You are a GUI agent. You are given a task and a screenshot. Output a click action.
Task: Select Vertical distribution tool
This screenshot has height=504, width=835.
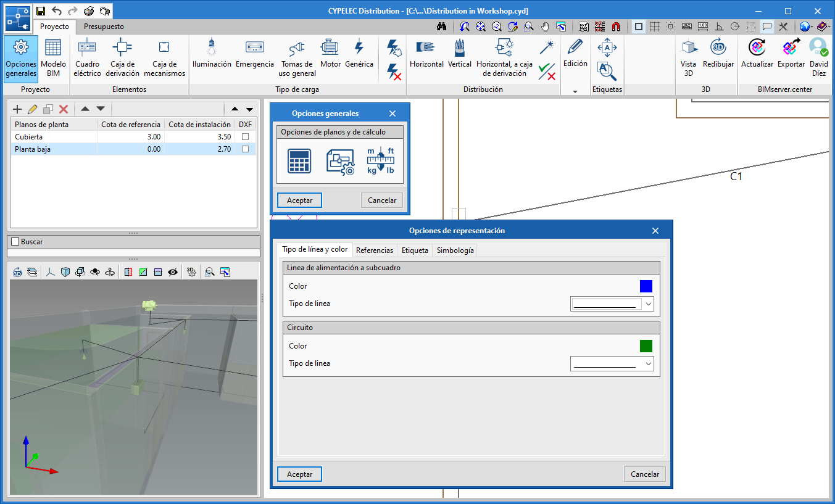[460, 54]
